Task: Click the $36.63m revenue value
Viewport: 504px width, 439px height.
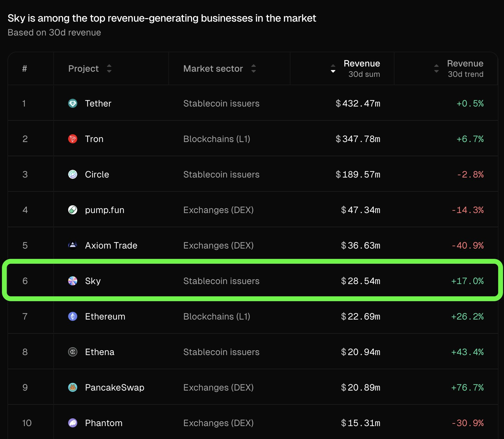Action: point(361,245)
